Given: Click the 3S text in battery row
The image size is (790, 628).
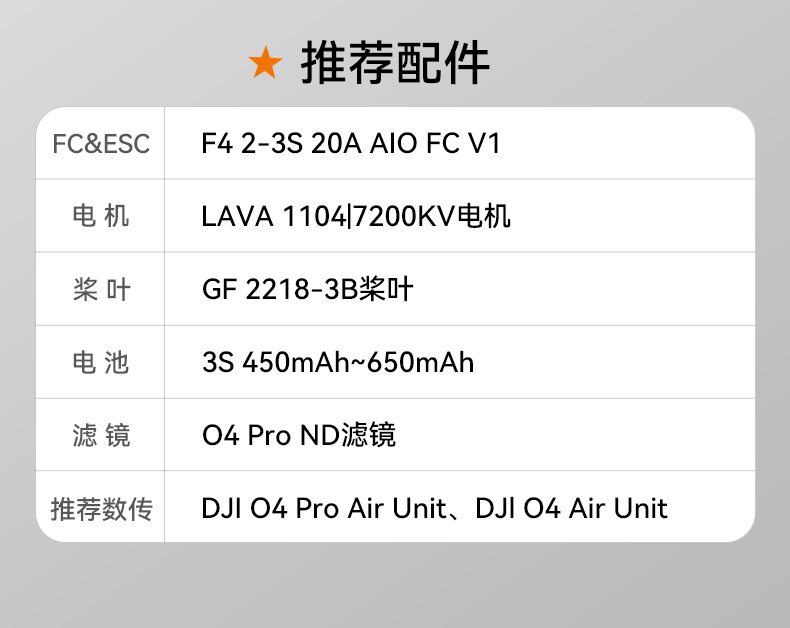Looking at the screenshot, I should coord(218,362).
